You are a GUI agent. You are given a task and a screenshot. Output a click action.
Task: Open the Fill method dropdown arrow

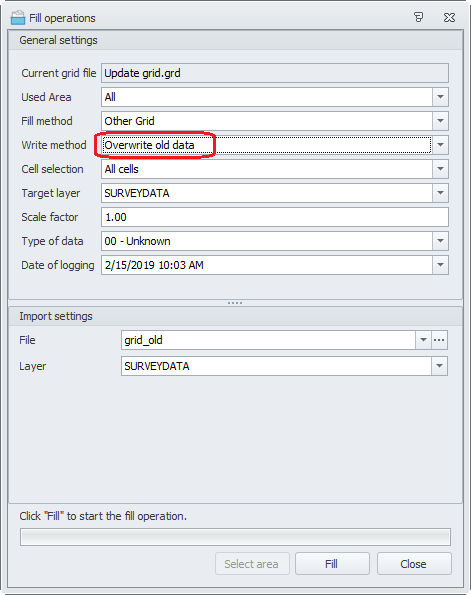[x=440, y=121]
